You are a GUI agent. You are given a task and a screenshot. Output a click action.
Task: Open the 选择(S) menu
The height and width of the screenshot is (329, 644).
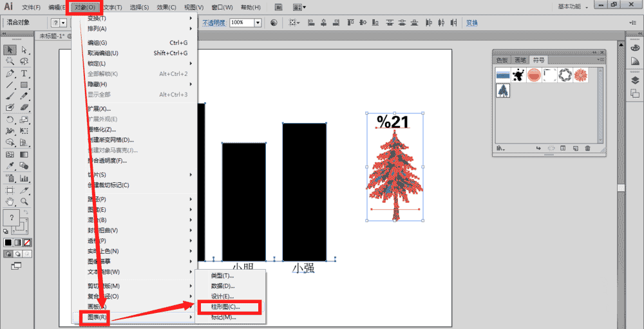[x=139, y=7]
